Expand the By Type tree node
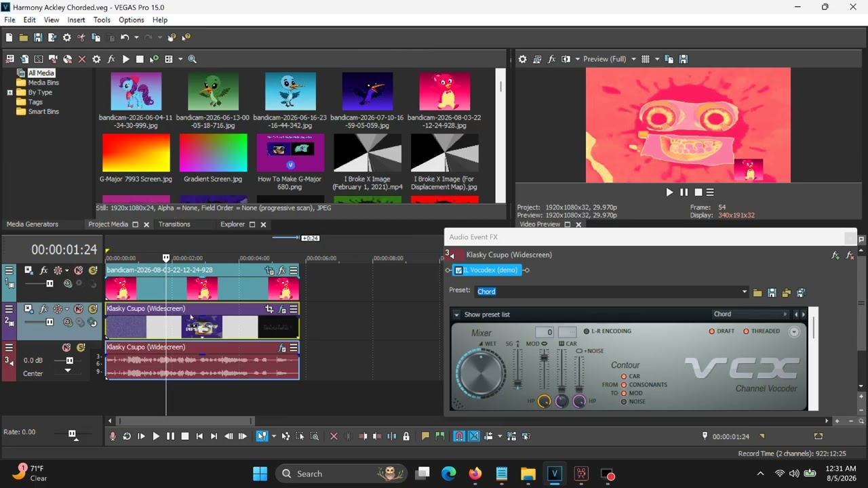This screenshot has width=868, height=488. pos(10,92)
